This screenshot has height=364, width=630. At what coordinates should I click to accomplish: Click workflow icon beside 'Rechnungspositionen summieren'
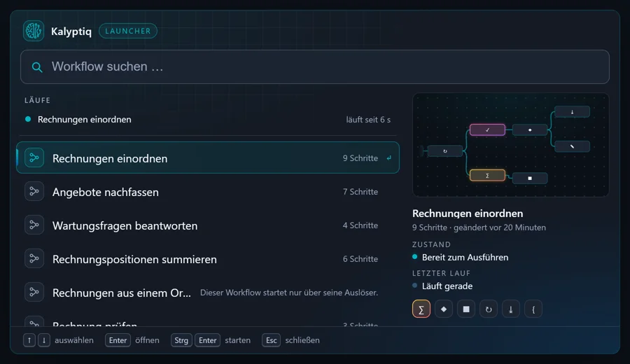[x=34, y=259]
